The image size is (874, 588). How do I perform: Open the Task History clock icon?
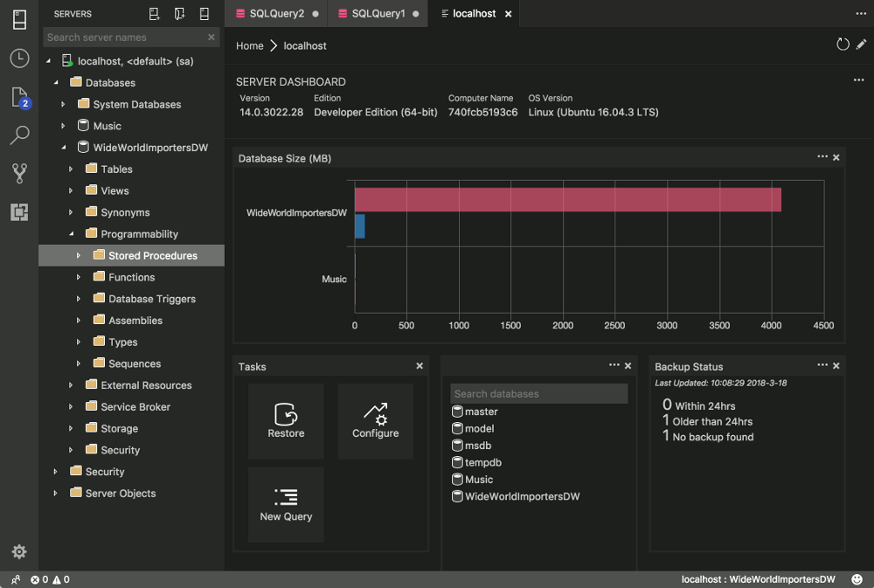[x=19, y=58]
